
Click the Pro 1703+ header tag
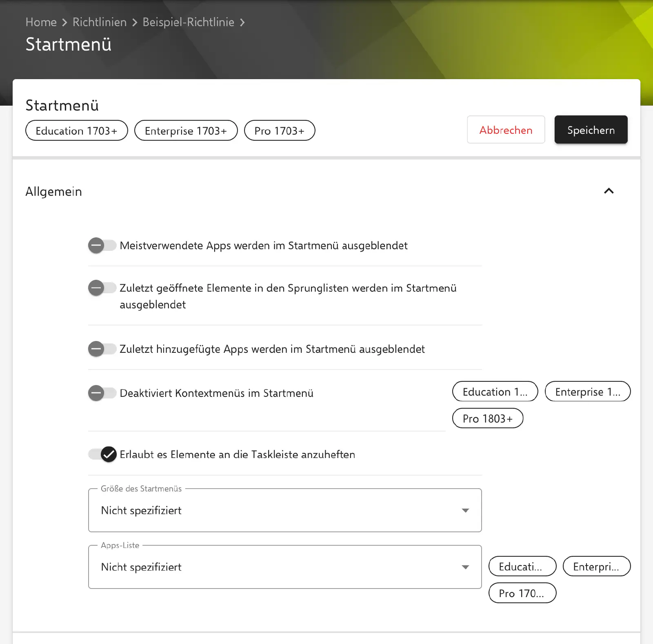[280, 131]
